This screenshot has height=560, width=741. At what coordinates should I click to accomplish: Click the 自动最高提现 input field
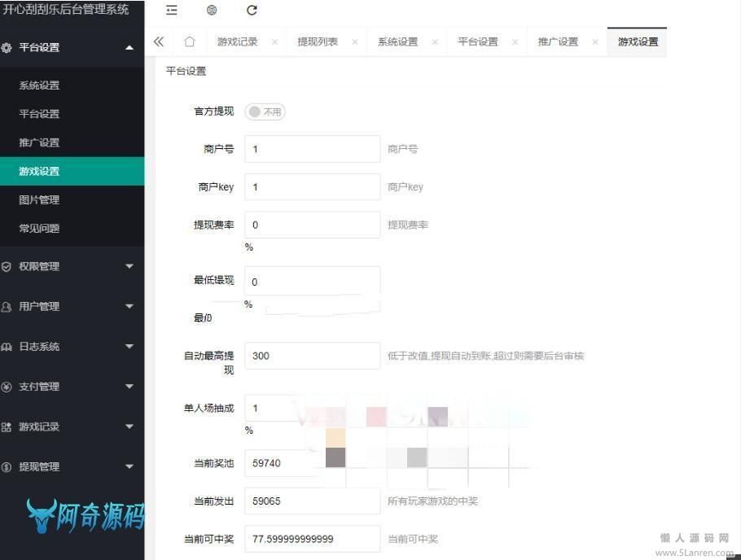(312, 356)
